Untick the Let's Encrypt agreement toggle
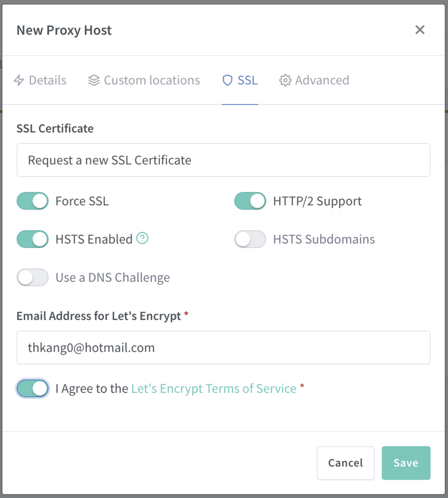Image resolution: width=448 pixels, height=498 pixels. [x=33, y=389]
